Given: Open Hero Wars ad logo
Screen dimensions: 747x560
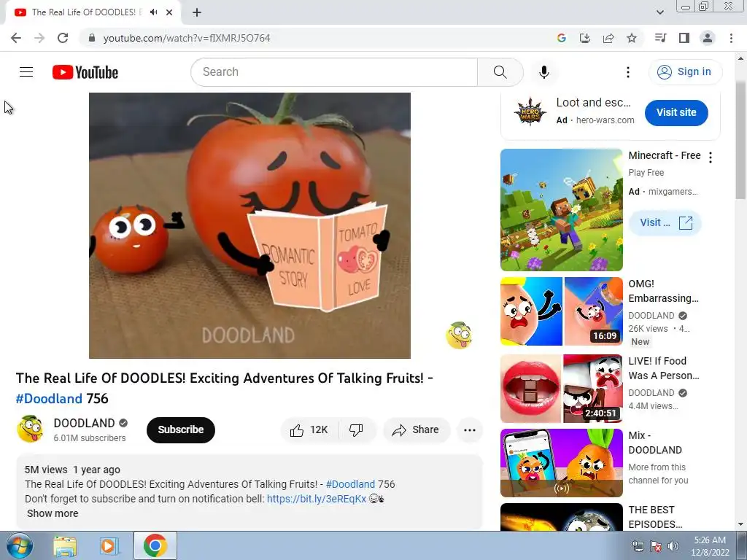Looking at the screenshot, I should coord(530,112).
